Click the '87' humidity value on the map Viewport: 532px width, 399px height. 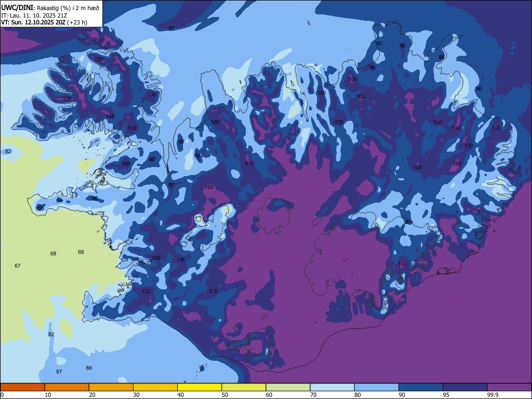pos(59,371)
